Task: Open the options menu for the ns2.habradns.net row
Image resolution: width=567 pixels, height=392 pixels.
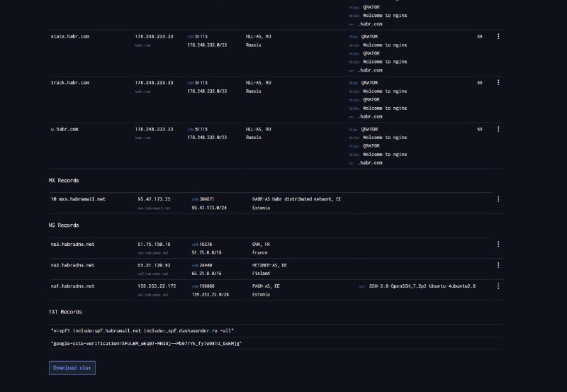Action: pos(498,265)
